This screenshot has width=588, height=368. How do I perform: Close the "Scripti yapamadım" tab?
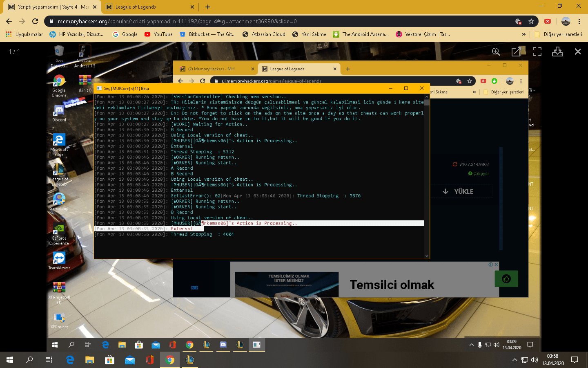tap(95, 7)
